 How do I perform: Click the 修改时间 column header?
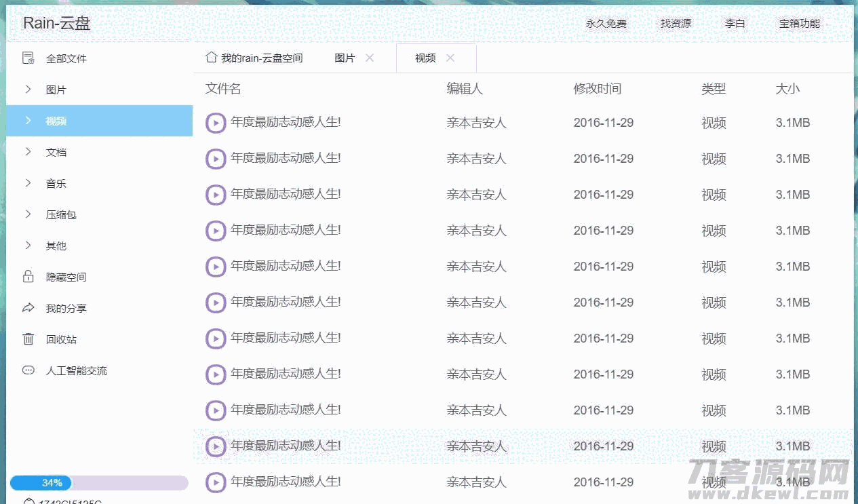click(x=597, y=89)
